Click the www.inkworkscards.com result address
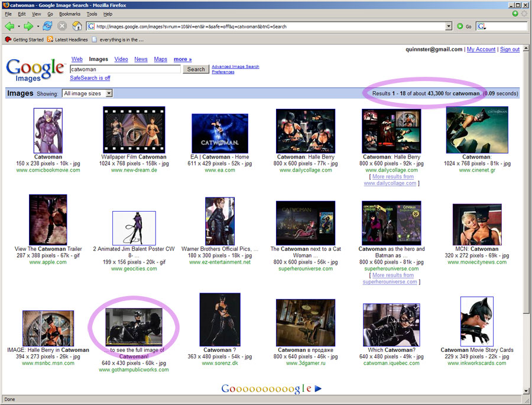The width and height of the screenshot is (532, 405). 477,363
